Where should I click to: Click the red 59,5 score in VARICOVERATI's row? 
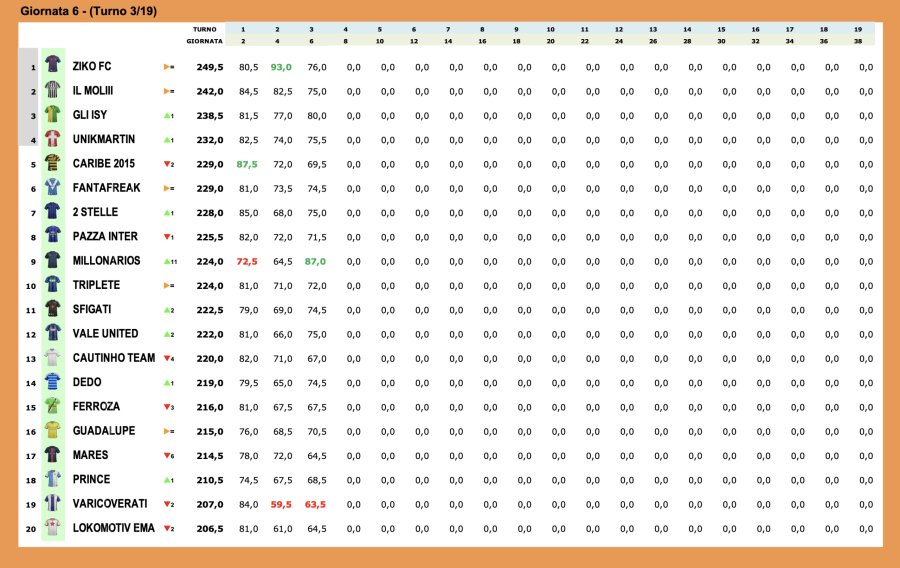point(281,505)
